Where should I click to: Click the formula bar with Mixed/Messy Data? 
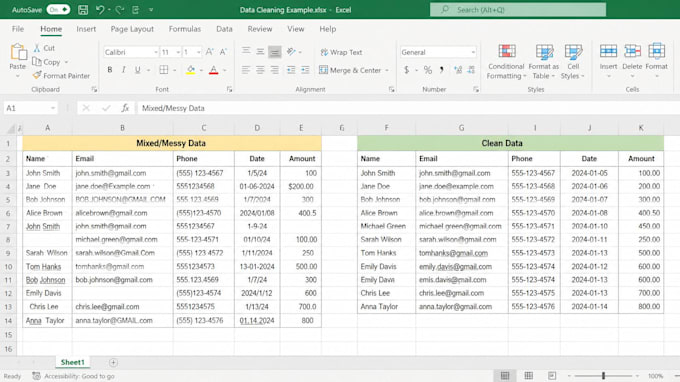point(408,108)
